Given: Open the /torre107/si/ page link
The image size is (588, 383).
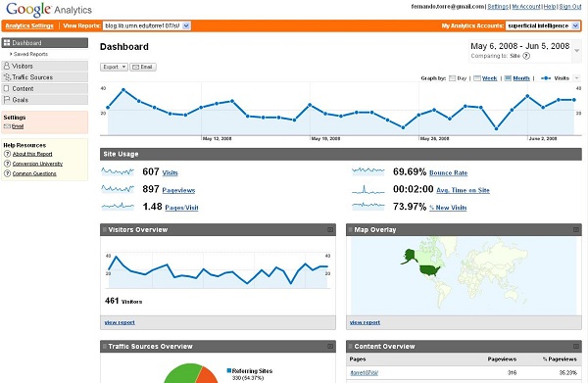Looking at the screenshot, I should coord(365,373).
